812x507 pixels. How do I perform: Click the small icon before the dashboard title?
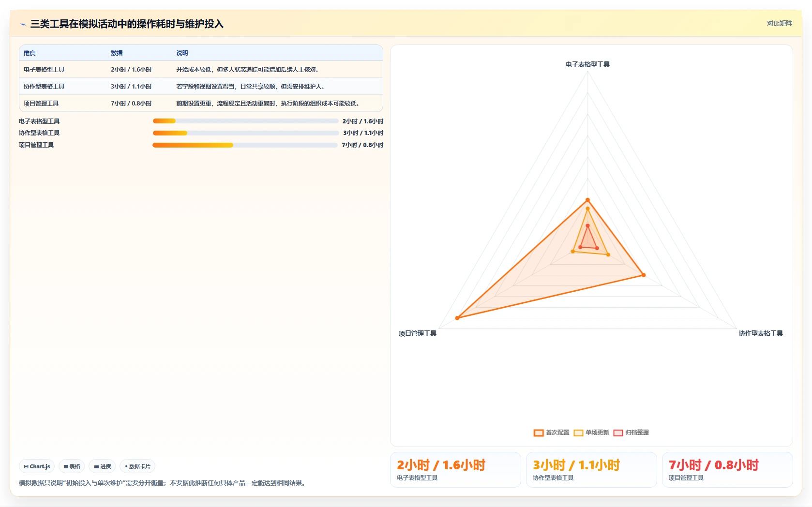coord(23,24)
